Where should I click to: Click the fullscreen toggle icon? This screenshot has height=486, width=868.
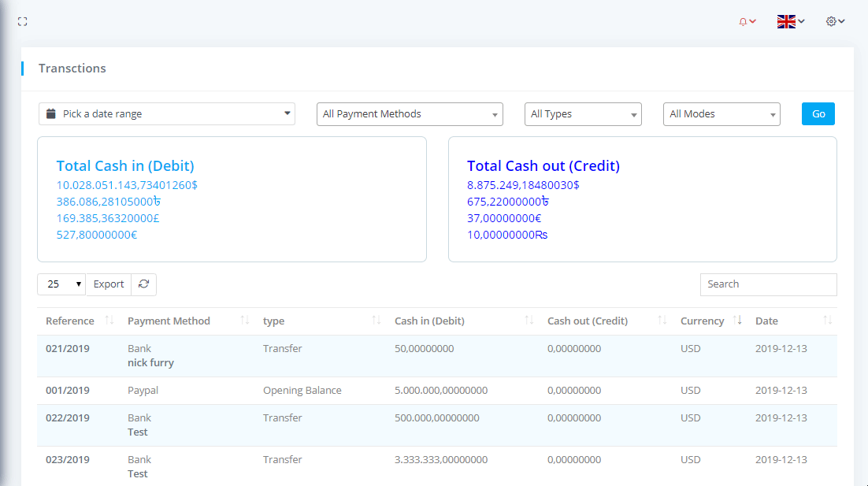pos(23,22)
